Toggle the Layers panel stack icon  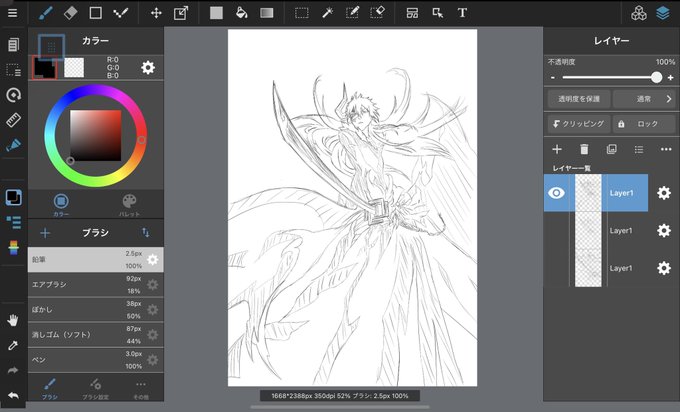663,13
